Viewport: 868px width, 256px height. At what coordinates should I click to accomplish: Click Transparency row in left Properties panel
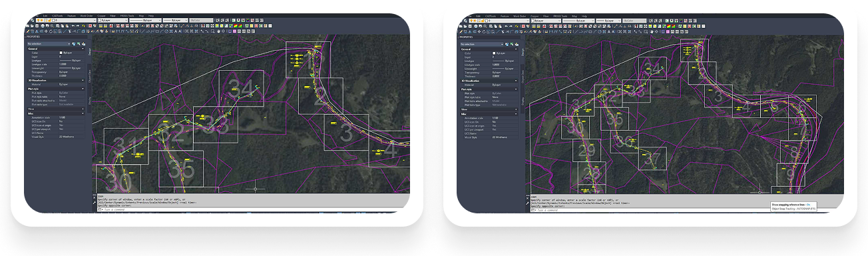pyautogui.click(x=56, y=71)
